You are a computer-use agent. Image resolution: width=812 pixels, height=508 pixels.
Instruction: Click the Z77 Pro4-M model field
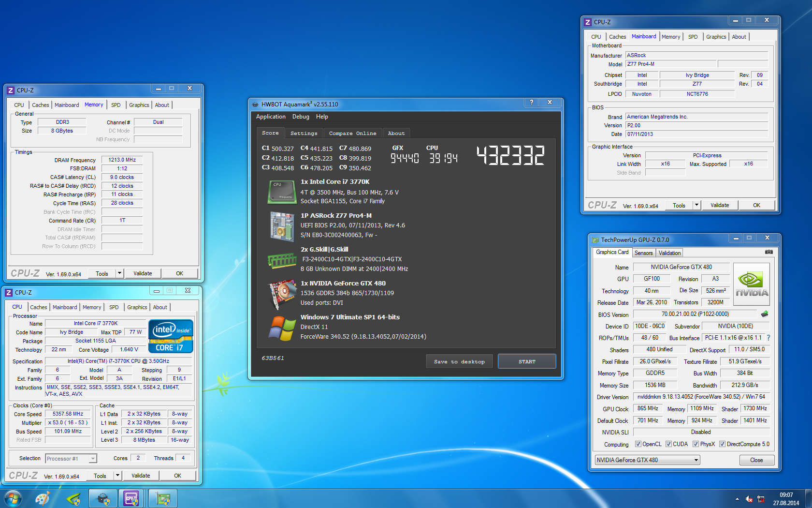coord(671,64)
